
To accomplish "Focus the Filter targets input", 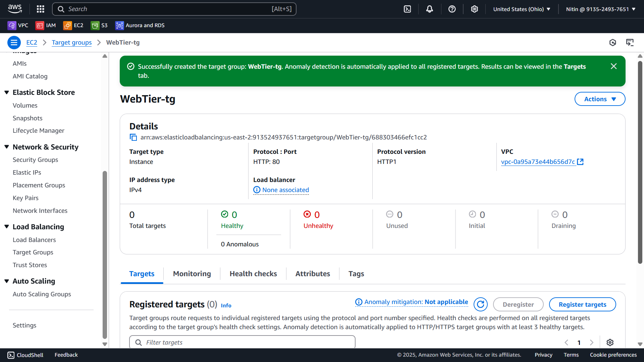I will pyautogui.click(x=242, y=342).
